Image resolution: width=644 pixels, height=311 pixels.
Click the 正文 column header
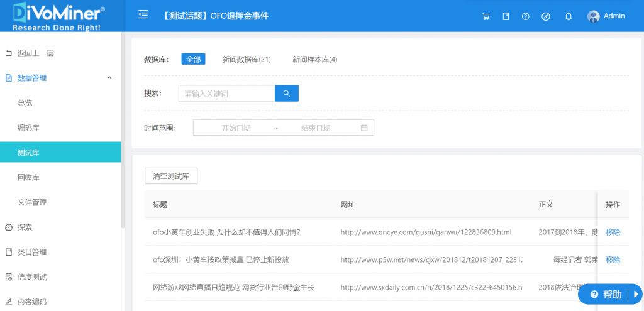coord(547,204)
